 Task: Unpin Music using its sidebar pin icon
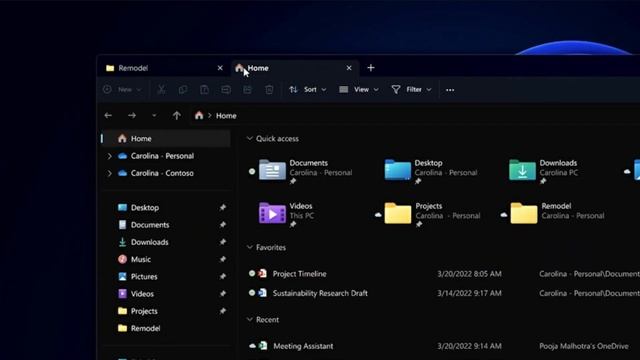coord(222,259)
